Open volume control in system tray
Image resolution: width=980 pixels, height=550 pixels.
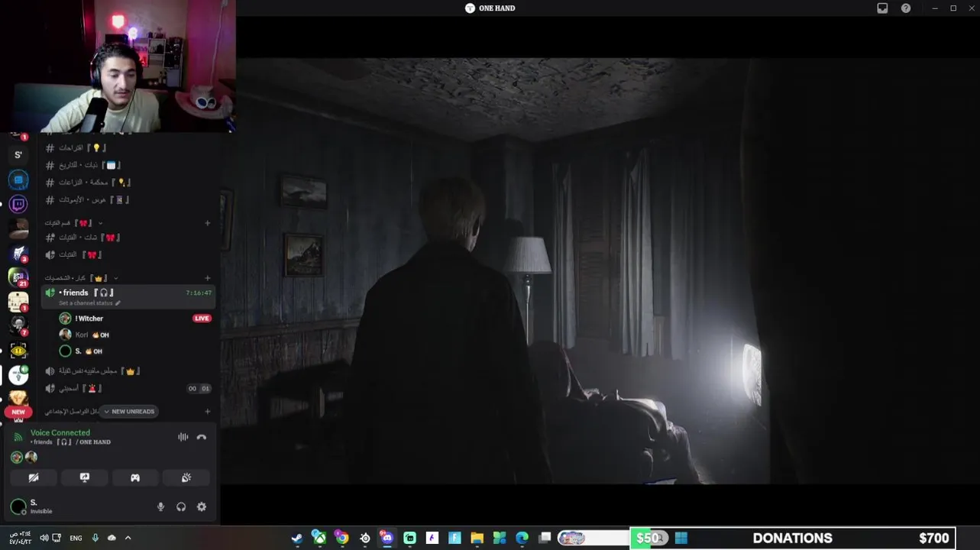44,538
